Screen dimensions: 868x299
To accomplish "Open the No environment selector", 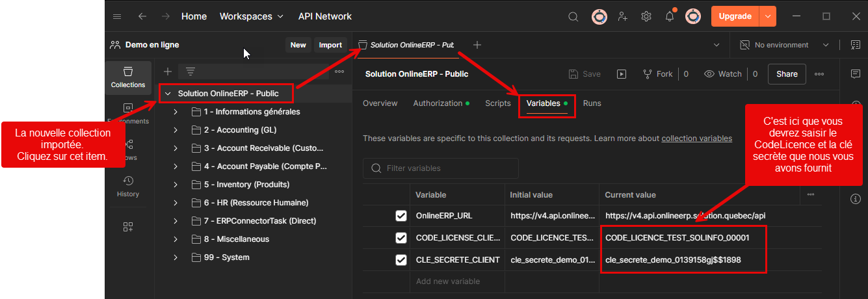I will pyautogui.click(x=785, y=45).
